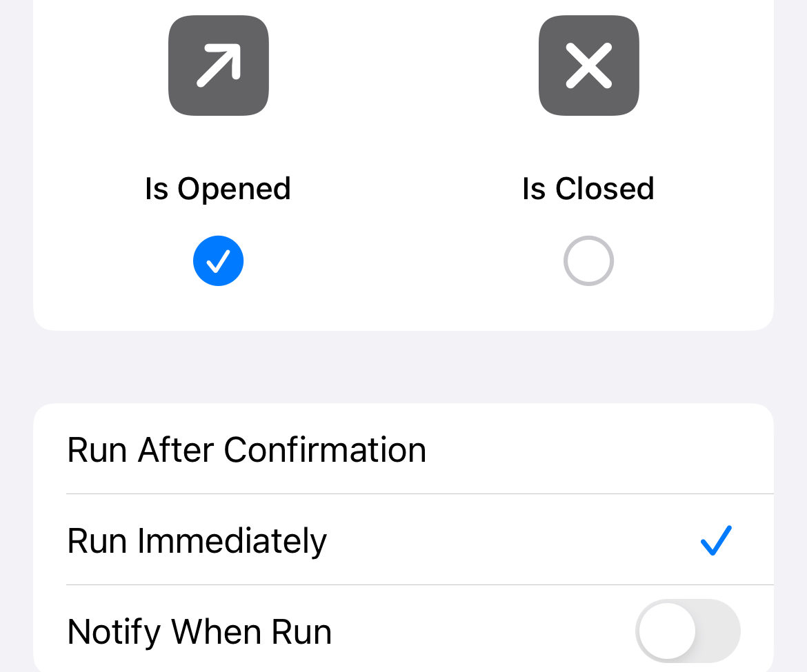This screenshot has height=672, width=807.
Task: Select the blue checkmark under Is Opened
Action: [x=218, y=261]
